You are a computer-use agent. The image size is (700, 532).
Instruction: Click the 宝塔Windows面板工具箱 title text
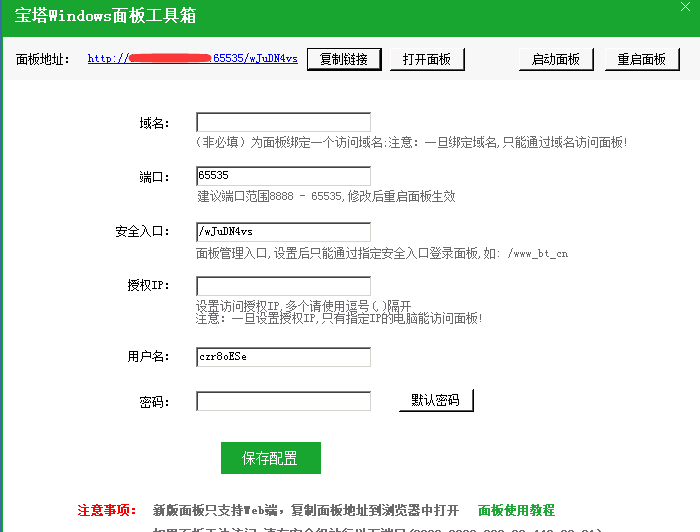pyautogui.click(x=105, y=16)
